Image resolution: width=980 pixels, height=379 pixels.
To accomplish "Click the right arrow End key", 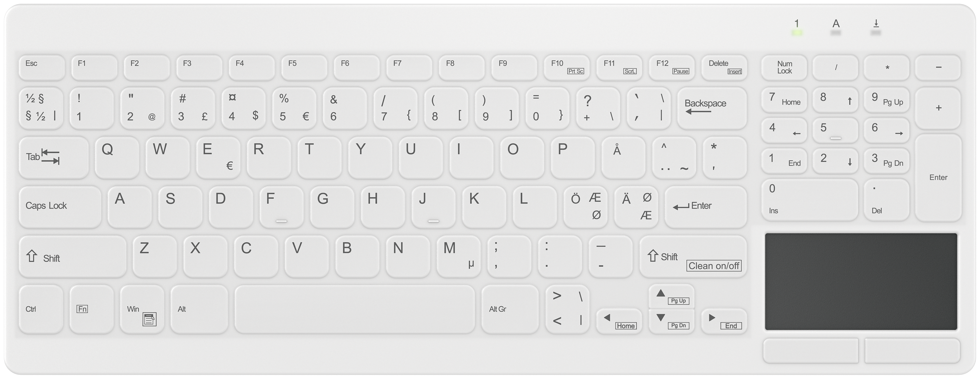I will 724,321.
